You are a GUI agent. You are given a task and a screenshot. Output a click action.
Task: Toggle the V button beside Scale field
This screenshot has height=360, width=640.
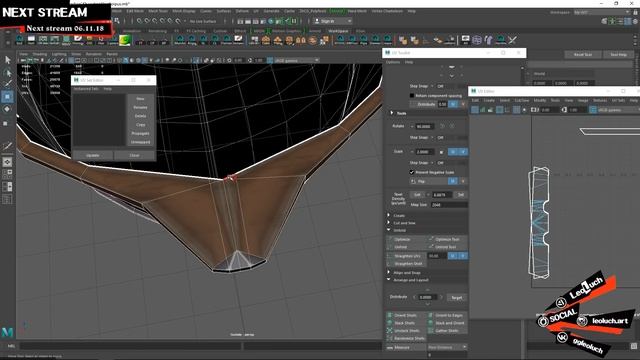coord(463,152)
